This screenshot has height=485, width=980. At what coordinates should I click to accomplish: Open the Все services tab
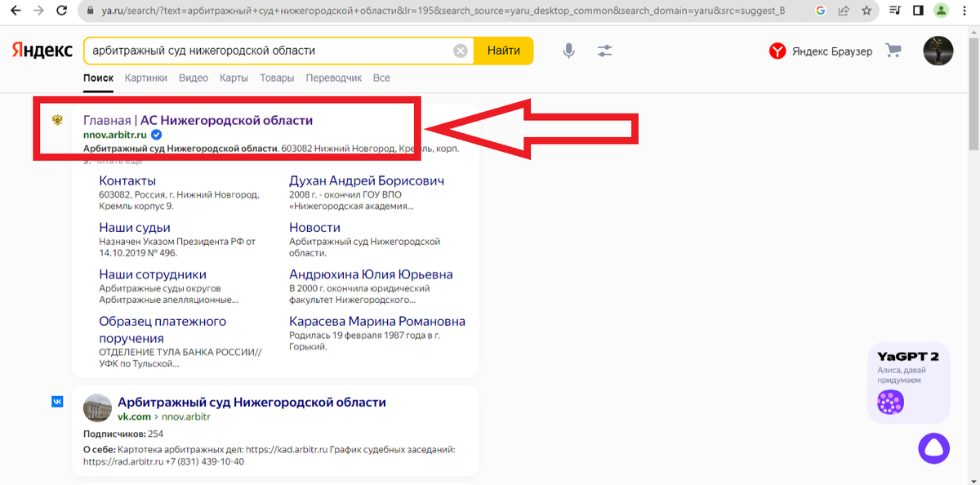point(381,78)
